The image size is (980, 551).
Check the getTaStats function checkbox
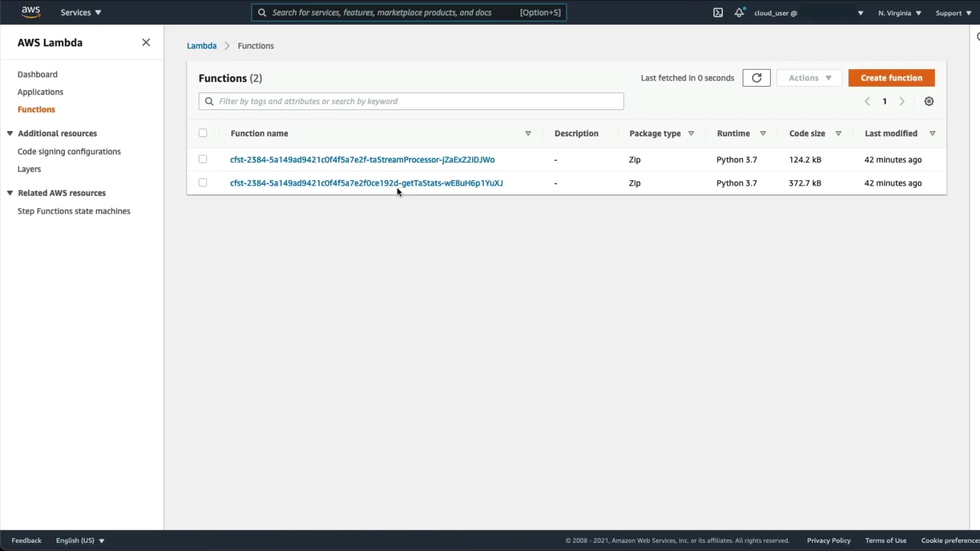[x=203, y=183]
